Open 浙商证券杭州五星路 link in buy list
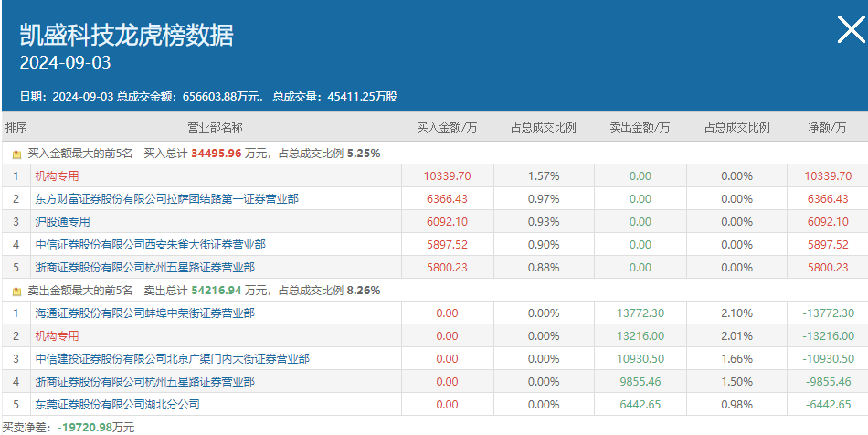The width and height of the screenshot is (868, 435). [x=145, y=268]
